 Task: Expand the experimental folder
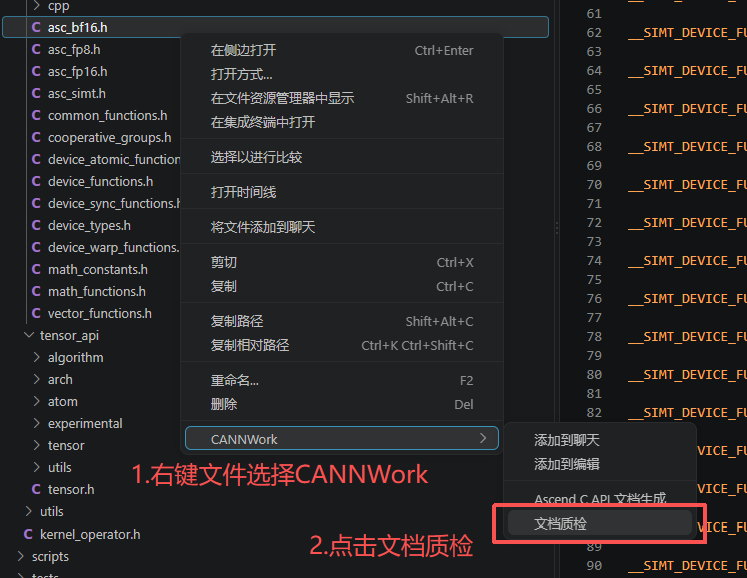37,424
